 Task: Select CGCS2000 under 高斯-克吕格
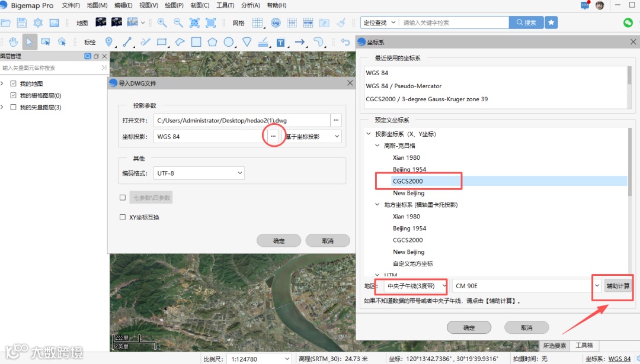(408, 181)
